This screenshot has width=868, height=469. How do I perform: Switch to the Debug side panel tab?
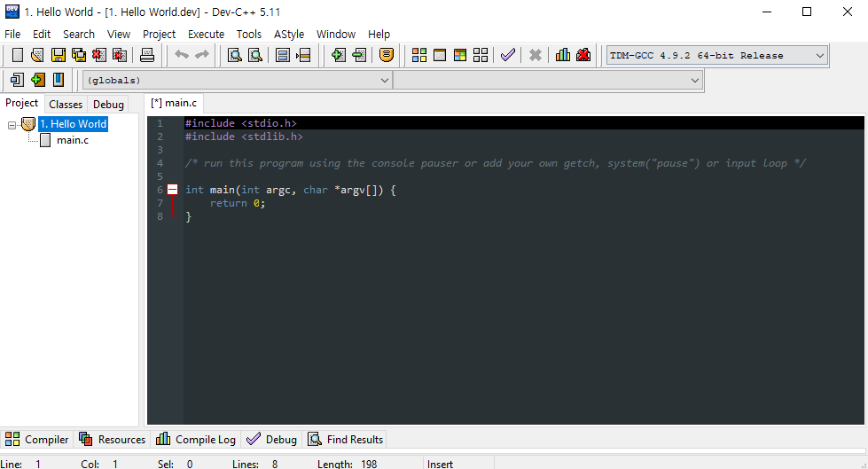(108, 104)
